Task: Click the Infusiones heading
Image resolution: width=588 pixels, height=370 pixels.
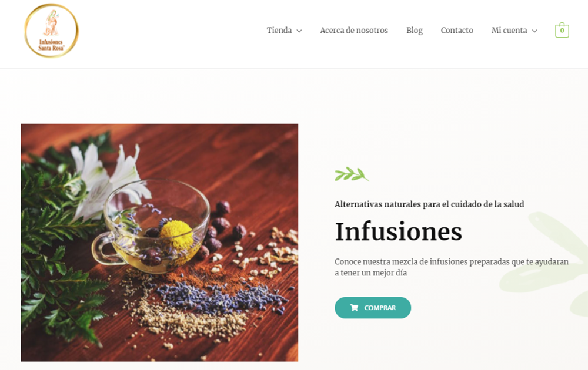Action: [x=398, y=231]
